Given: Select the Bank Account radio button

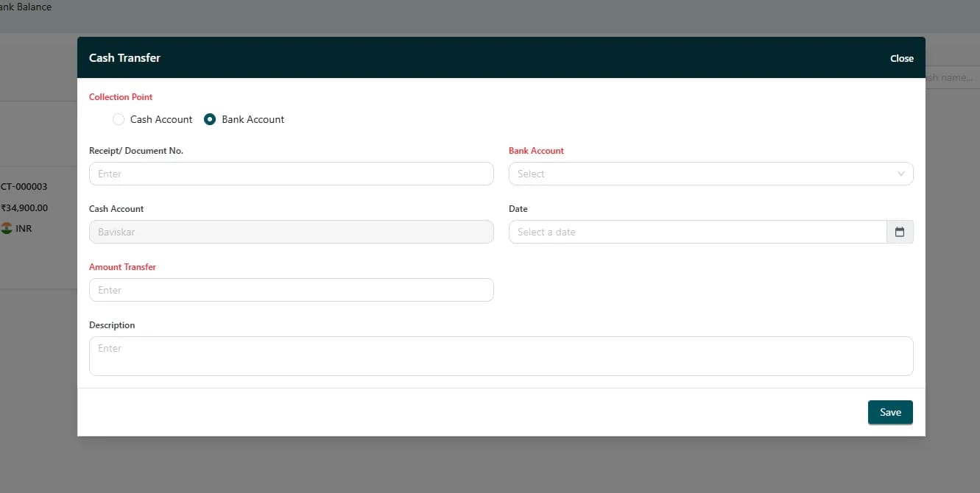Looking at the screenshot, I should coord(210,119).
